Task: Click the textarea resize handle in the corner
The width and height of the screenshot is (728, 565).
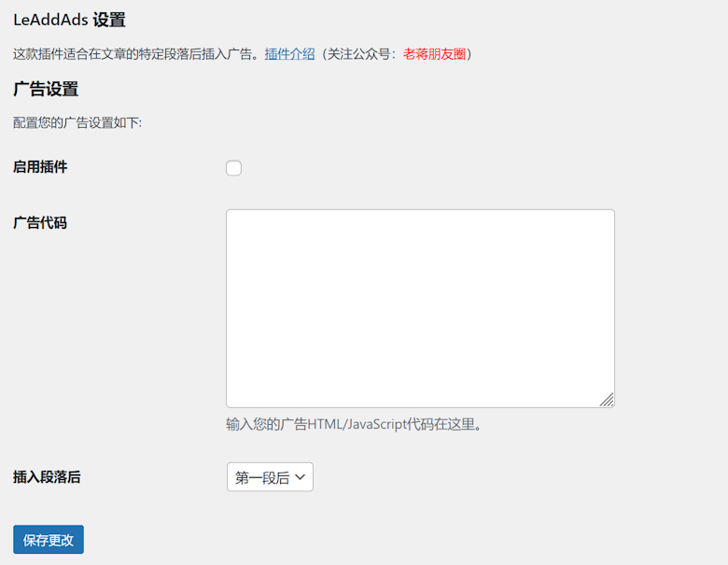Action: [607, 400]
